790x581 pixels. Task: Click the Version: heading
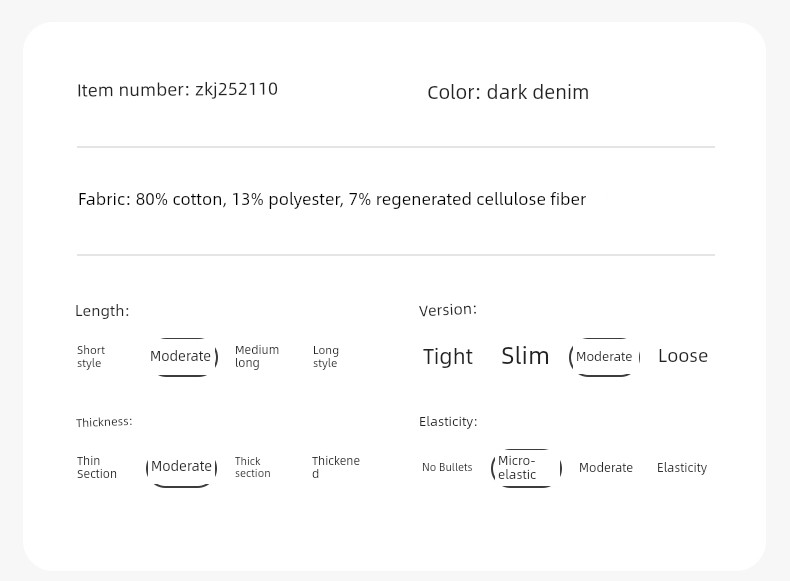click(x=447, y=309)
